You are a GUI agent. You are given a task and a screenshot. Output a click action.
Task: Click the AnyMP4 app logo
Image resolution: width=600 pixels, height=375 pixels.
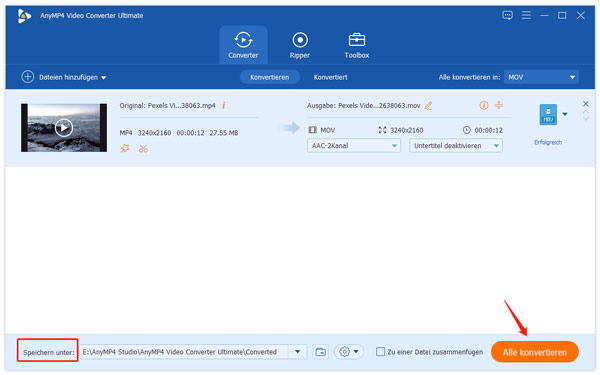coord(24,16)
